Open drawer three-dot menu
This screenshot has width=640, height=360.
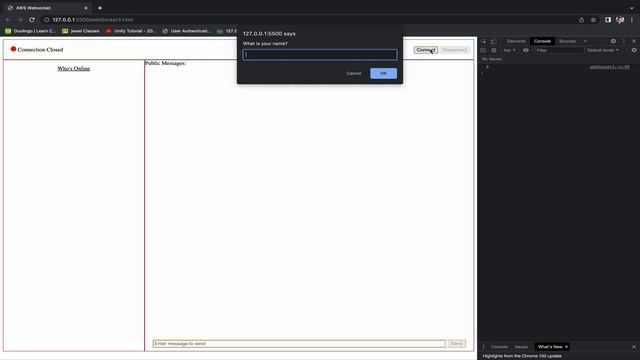484,347
